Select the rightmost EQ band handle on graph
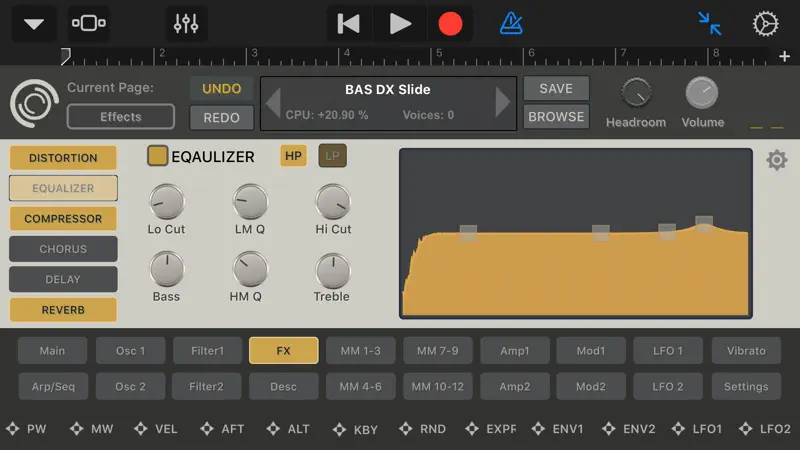Image resolution: width=800 pixels, height=450 pixels. click(704, 223)
